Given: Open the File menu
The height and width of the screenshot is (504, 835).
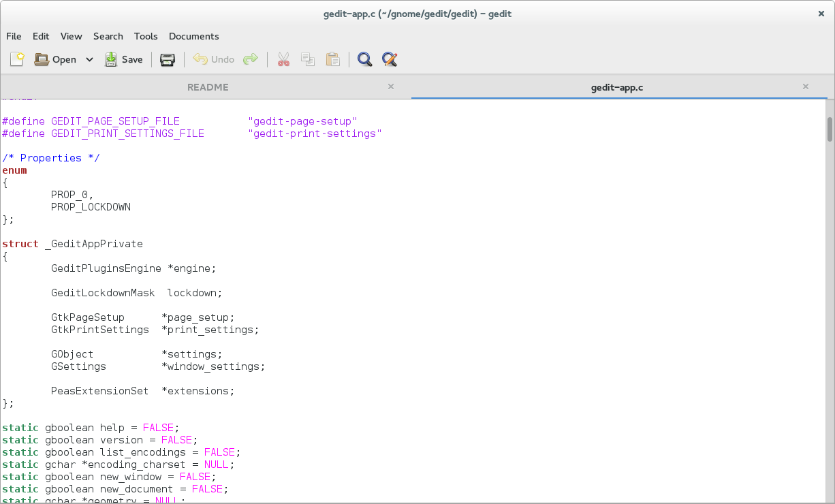Looking at the screenshot, I should (14, 36).
